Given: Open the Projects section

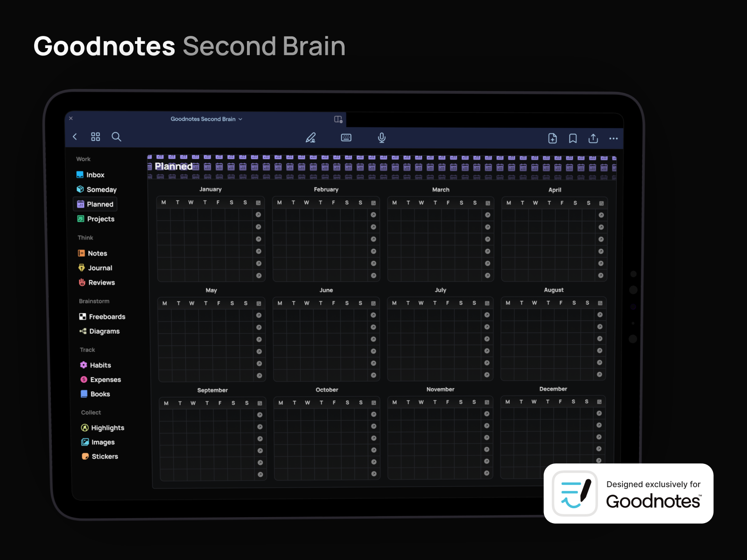Looking at the screenshot, I should click(x=100, y=219).
